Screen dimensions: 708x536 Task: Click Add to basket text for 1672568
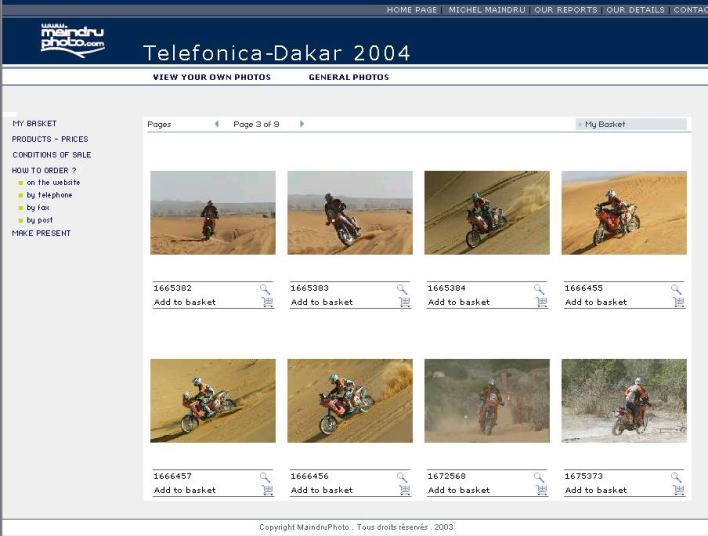(459, 490)
